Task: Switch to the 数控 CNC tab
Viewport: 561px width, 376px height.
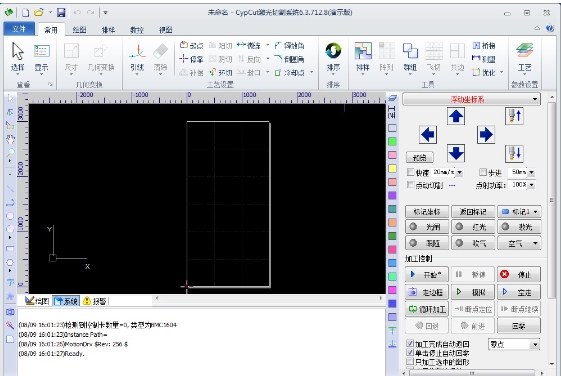Action: click(137, 30)
